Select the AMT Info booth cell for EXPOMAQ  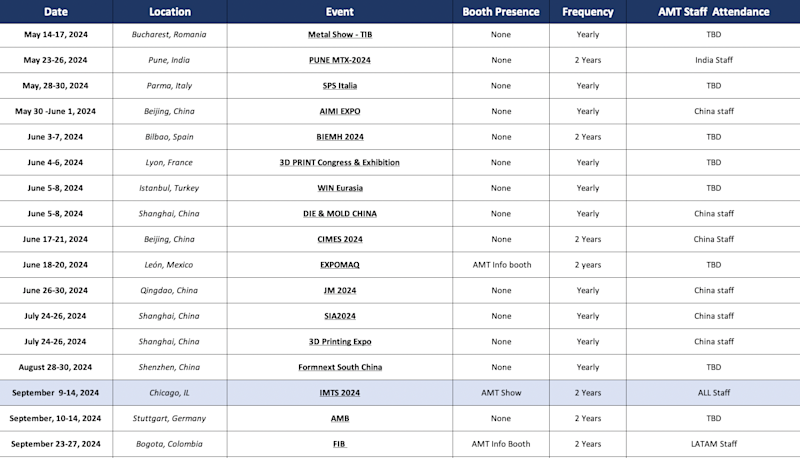click(x=502, y=265)
